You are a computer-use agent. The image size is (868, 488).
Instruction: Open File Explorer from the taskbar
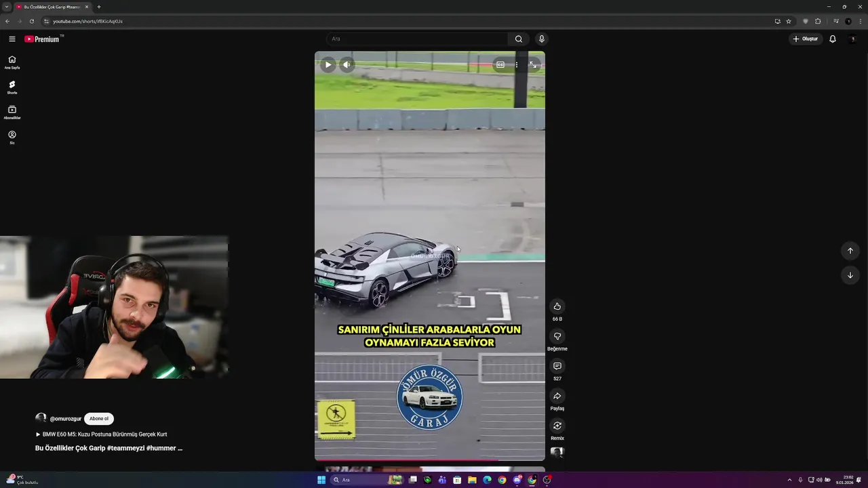(x=472, y=480)
